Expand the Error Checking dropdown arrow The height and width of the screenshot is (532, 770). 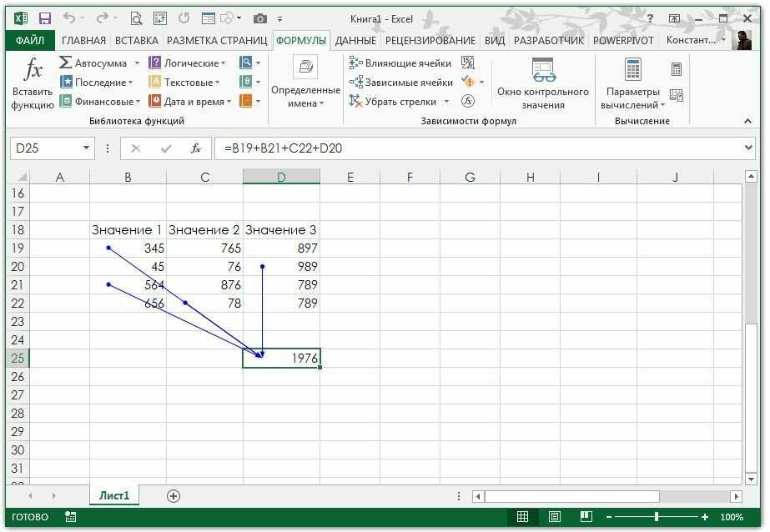(x=481, y=82)
